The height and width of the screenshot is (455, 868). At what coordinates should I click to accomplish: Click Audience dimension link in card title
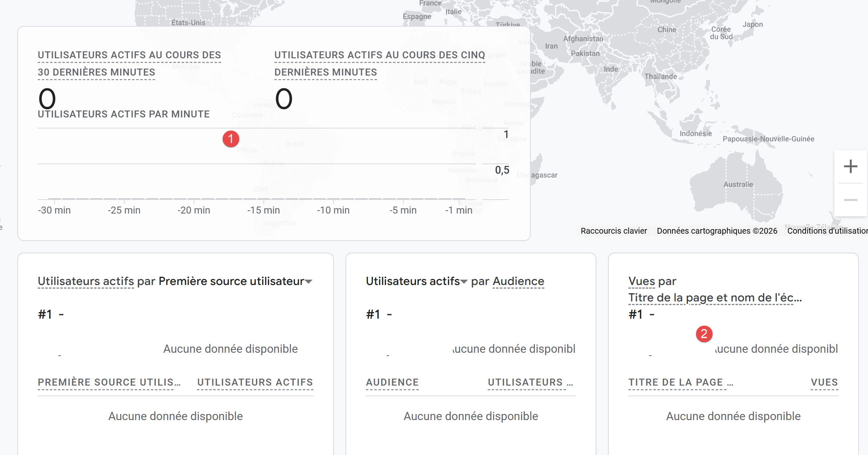click(518, 281)
